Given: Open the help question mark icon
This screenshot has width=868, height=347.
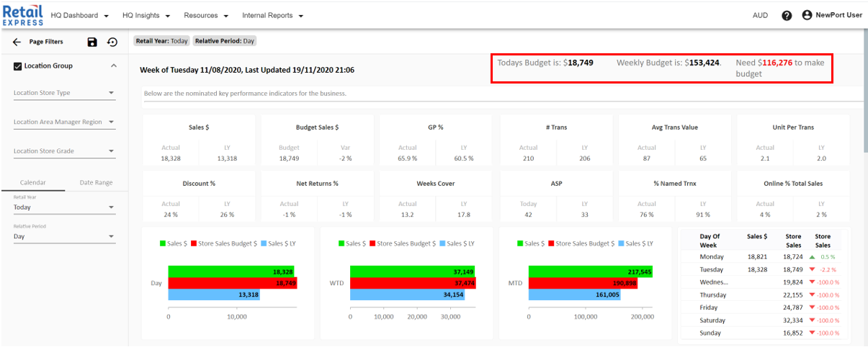Looking at the screenshot, I should point(787,15).
